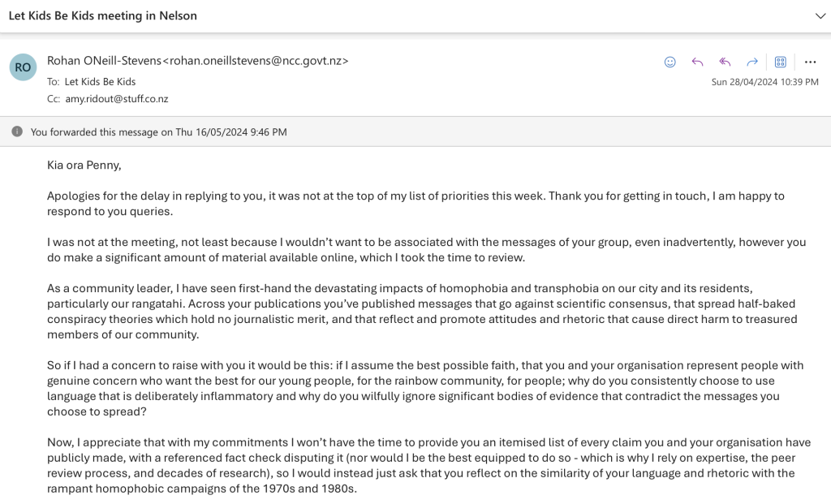Image resolution: width=831 pixels, height=504 pixels.
Task: Select the Let Kids Be Kids recipient
Action: pos(101,81)
